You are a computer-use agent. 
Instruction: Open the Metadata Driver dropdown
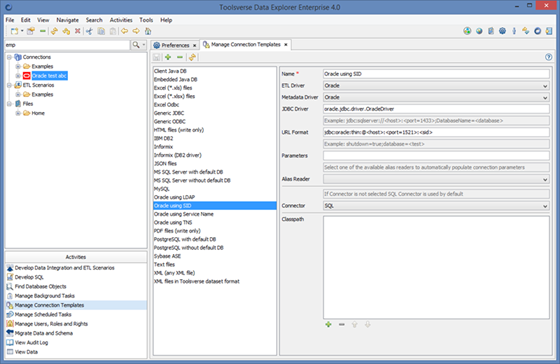click(545, 98)
